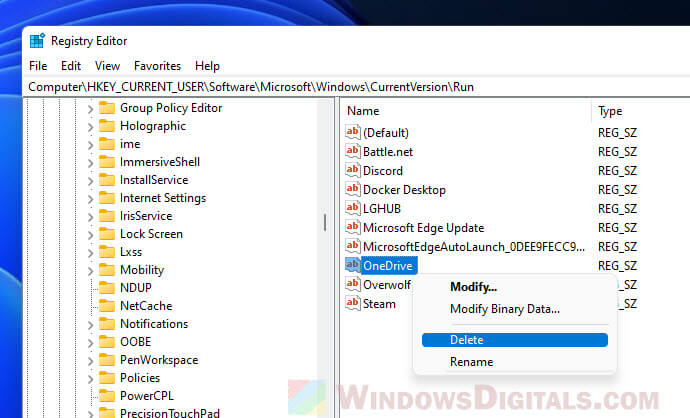Expand the PenWorkspace key
690x418 pixels.
tap(90, 361)
